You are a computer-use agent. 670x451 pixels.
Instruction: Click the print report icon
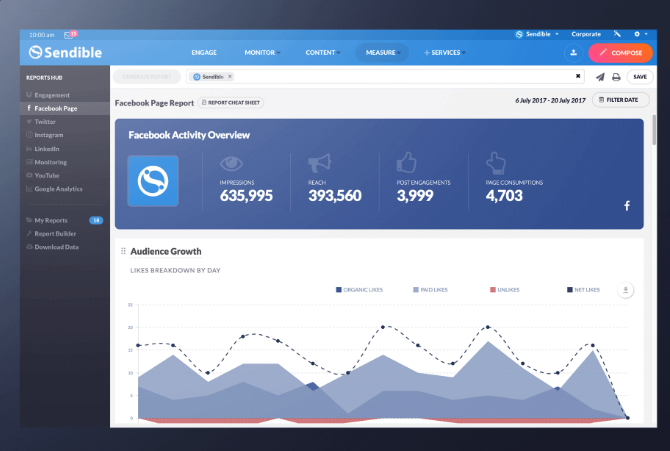[616, 76]
